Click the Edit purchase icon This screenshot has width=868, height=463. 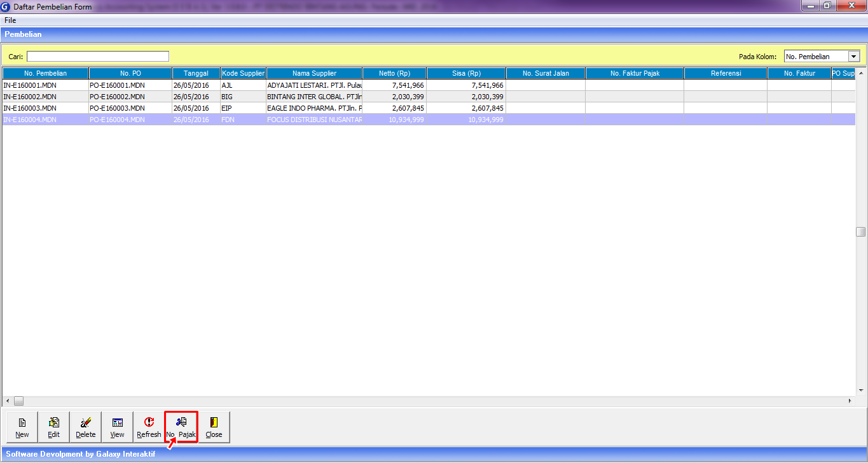click(54, 423)
